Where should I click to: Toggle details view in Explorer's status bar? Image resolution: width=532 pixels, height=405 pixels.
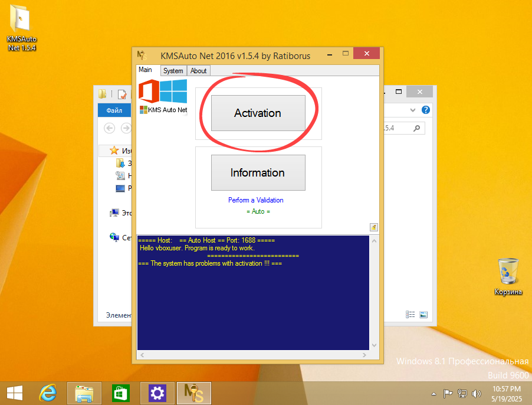(x=410, y=314)
